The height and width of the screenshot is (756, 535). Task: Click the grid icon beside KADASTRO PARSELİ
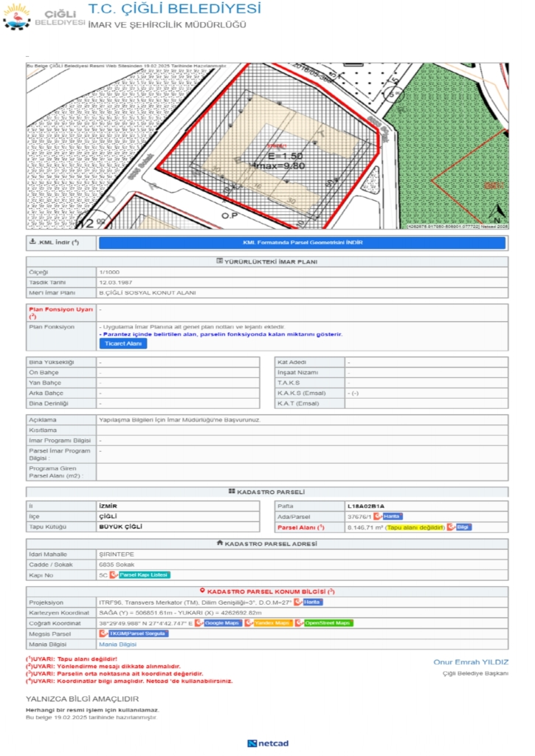tap(232, 491)
